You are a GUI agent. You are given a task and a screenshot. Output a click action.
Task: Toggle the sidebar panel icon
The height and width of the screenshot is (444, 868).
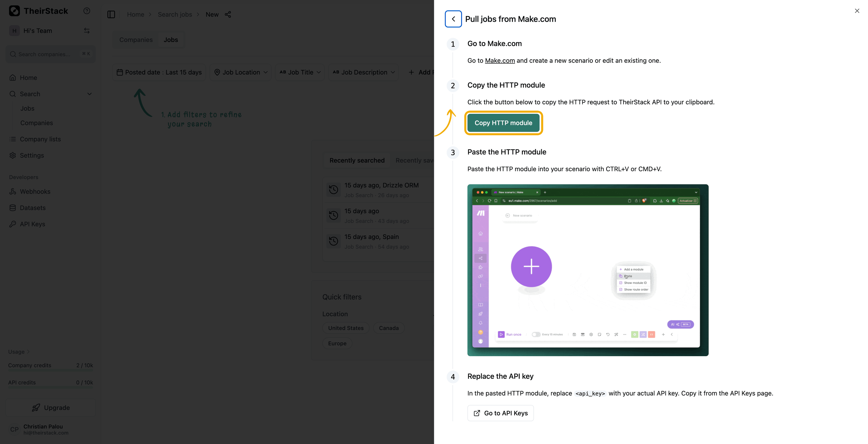(x=111, y=14)
